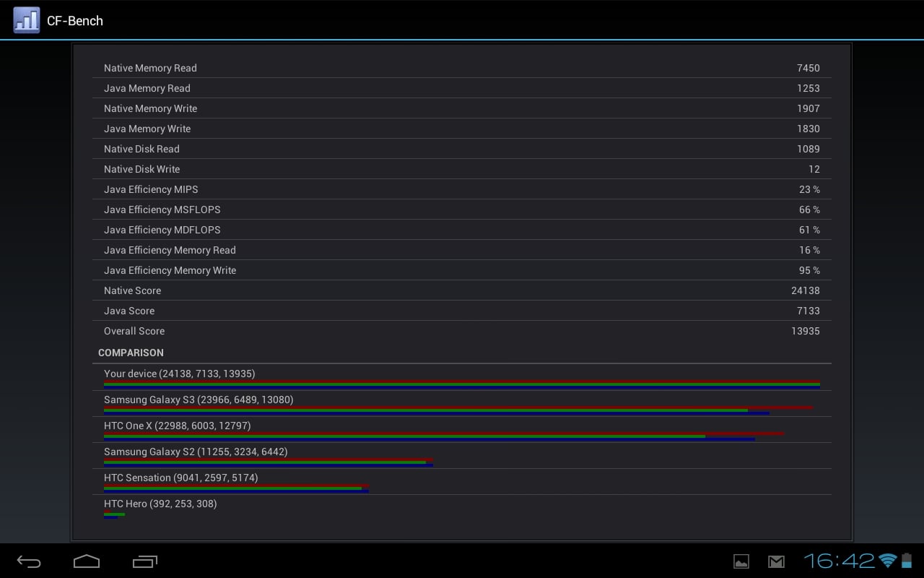
Task: Select the Native Disk Read row
Action: [462, 149]
